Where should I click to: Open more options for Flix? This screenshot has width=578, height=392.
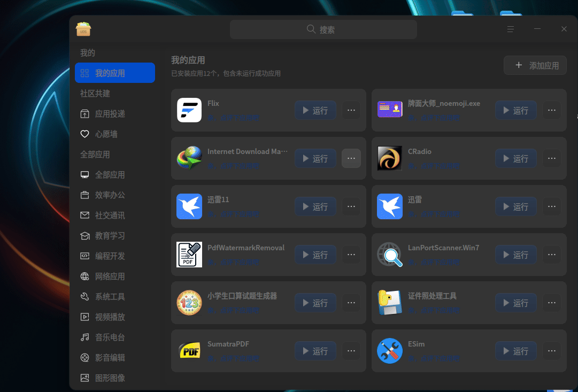(351, 110)
